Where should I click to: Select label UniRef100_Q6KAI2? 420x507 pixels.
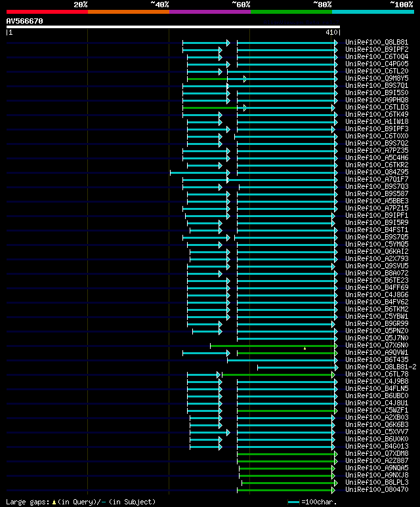coord(377,251)
